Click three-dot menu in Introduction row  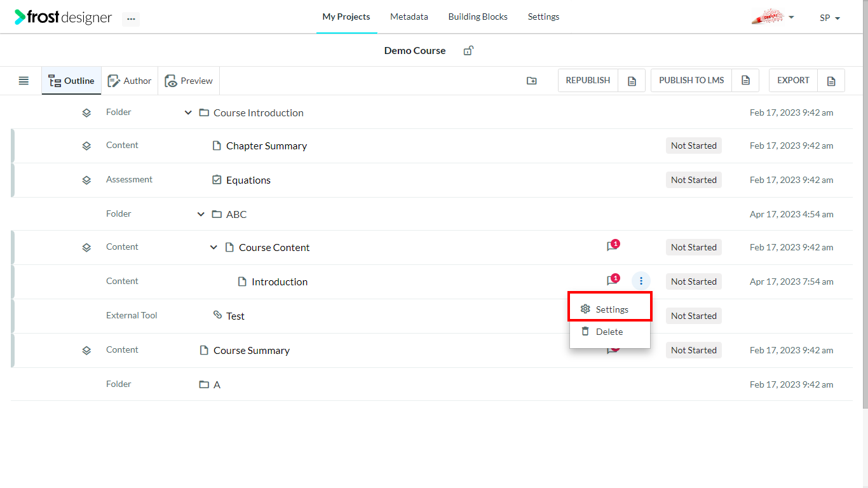tap(641, 281)
